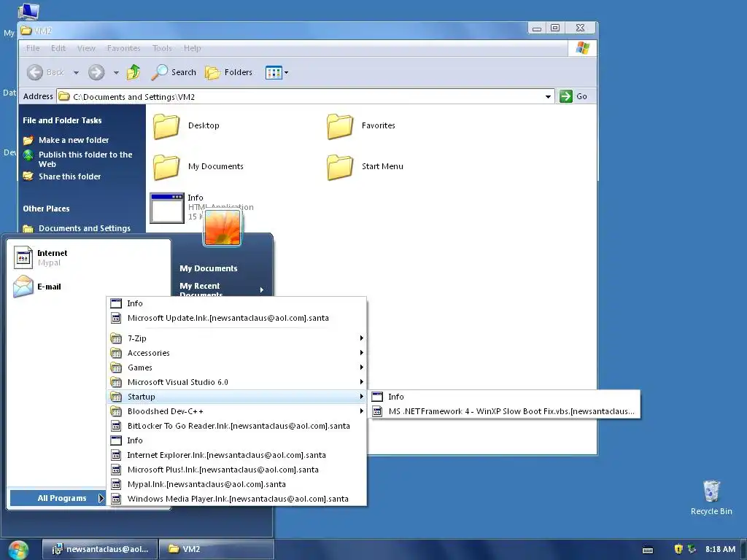Viewport: 747px width, 560px height.
Task: Open the Views dropdown button
Action: point(276,73)
